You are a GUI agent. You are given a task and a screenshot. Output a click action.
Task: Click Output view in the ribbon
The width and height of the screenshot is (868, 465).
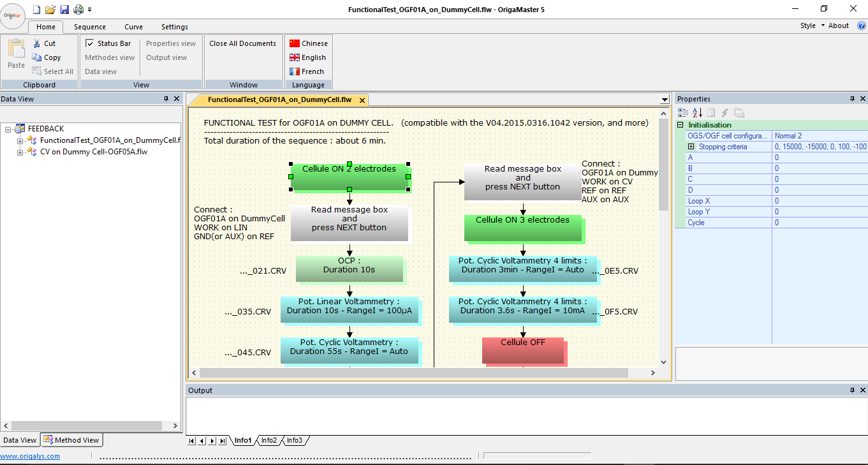(166, 57)
